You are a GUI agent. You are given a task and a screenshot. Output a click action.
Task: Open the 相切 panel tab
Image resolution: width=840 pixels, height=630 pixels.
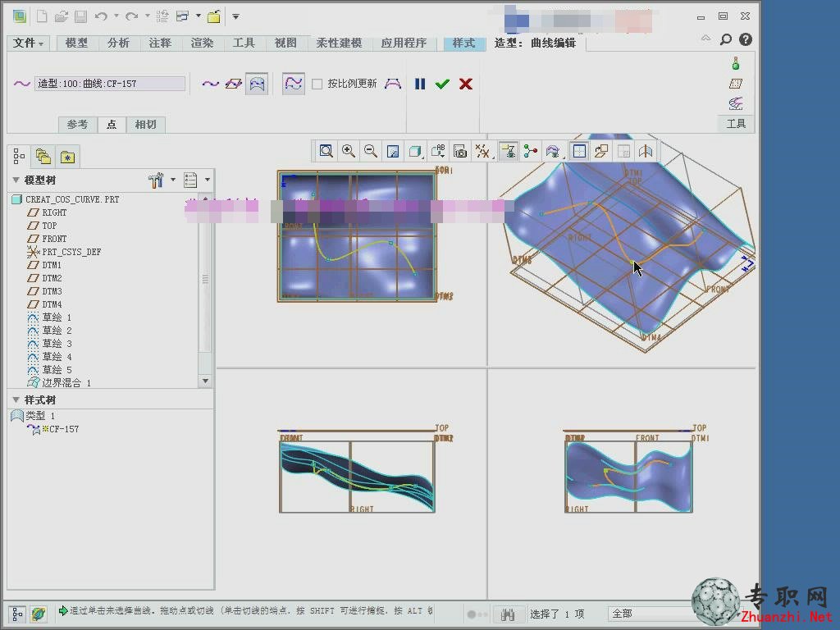coord(146,125)
